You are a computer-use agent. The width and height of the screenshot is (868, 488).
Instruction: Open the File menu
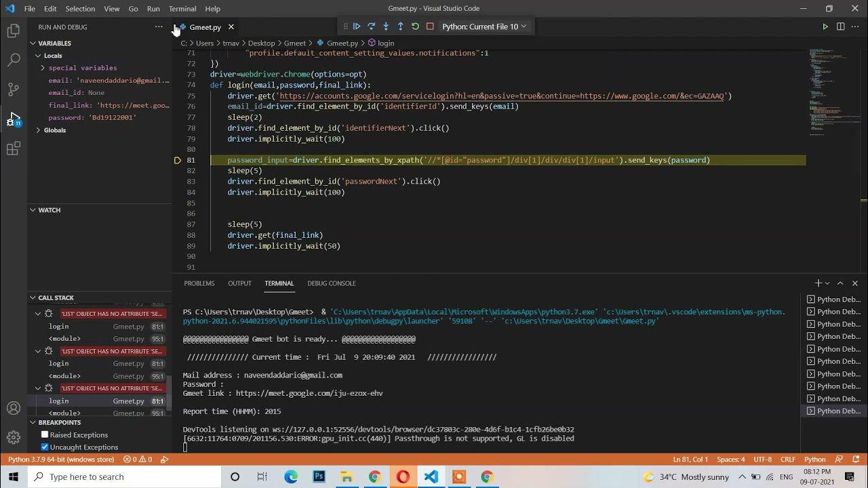tap(30, 9)
